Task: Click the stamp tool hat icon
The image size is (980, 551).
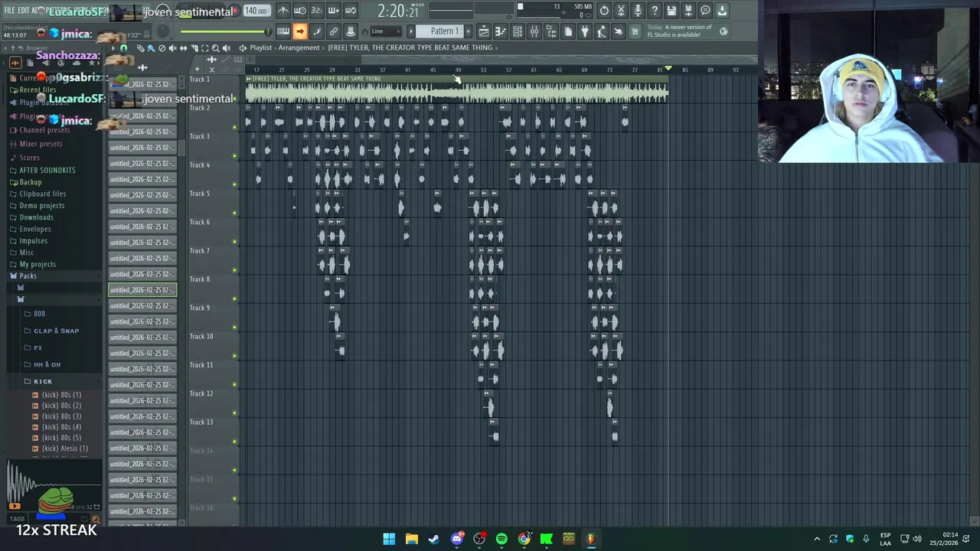Action: (x=351, y=31)
